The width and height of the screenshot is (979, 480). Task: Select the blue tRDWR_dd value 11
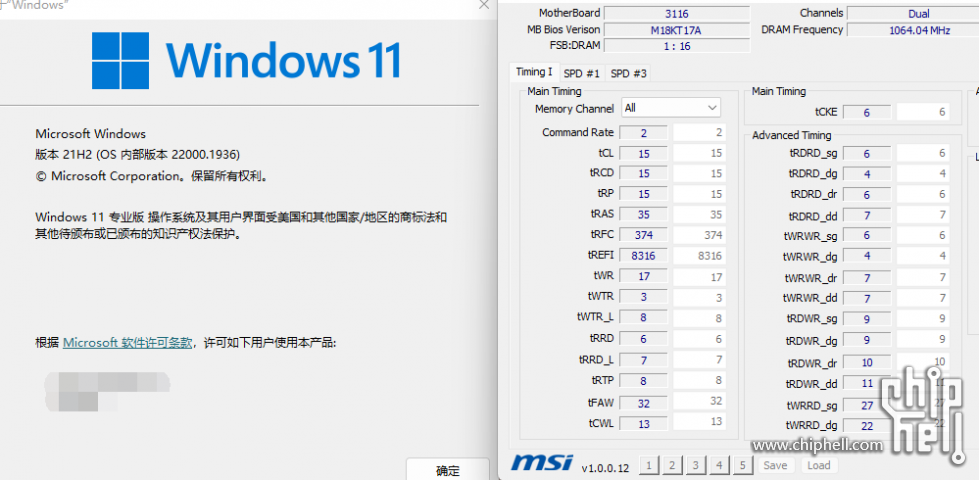(867, 383)
